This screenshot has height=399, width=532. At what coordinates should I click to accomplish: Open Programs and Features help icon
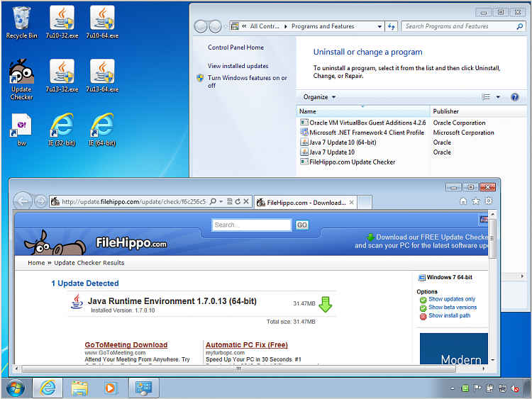[515, 97]
